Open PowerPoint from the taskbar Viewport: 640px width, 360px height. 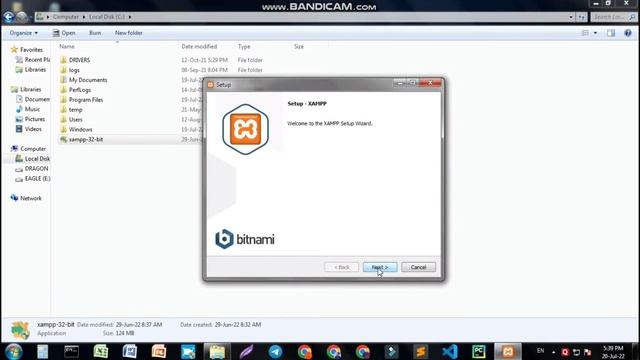pos(159,351)
